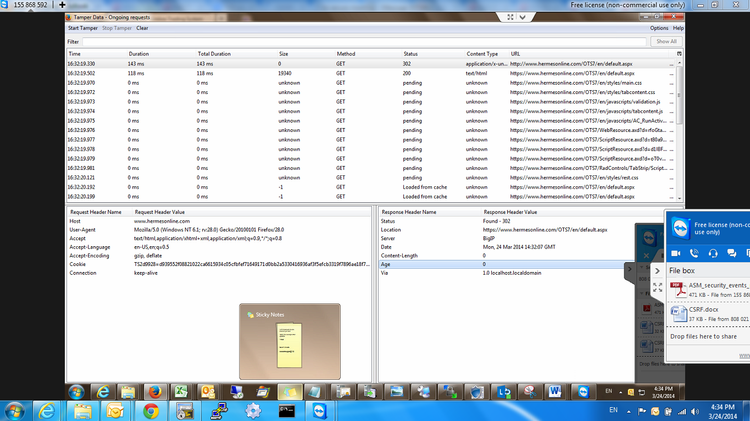Start a TeamViewer video call

(x=676, y=253)
